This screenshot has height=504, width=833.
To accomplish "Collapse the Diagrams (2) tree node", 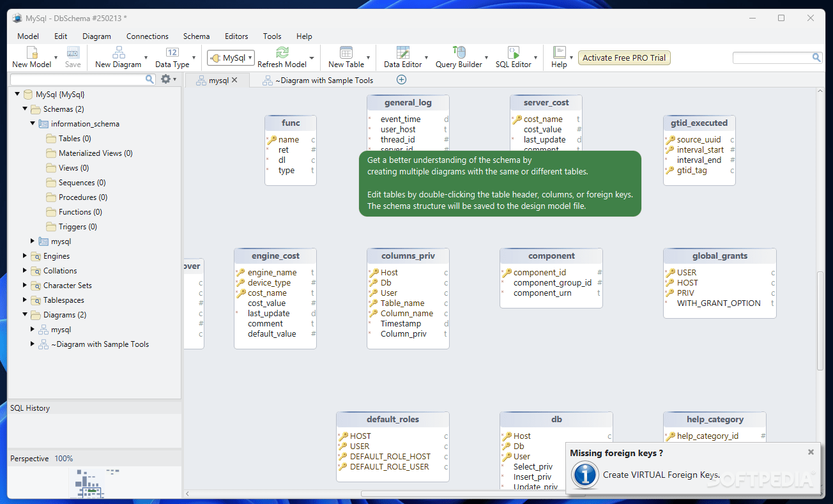I will pyautogui.click(x=25, y=315).
